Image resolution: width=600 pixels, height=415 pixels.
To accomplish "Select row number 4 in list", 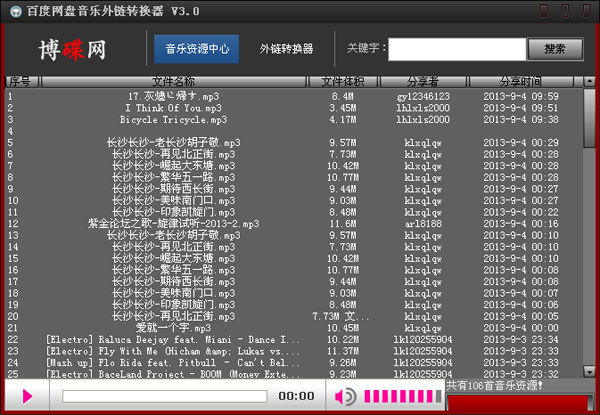I will click(x=10, y=131).
